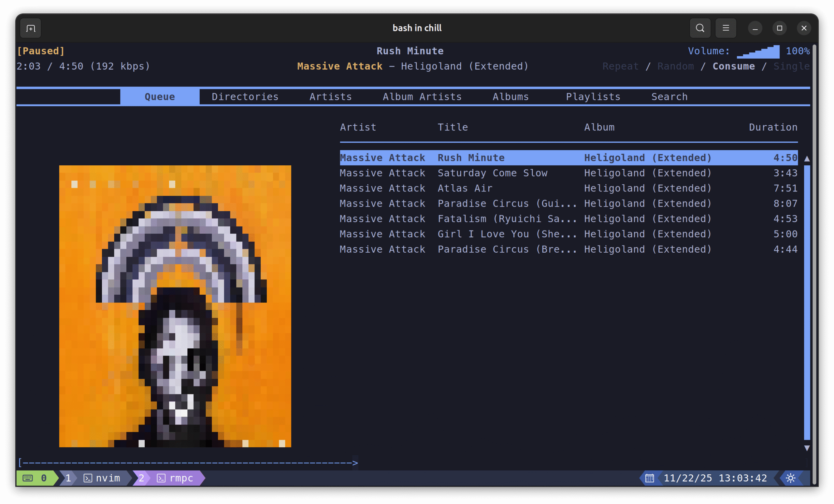Click the sun brightness icon in status bar
The image size is (834, 504).
790,478
